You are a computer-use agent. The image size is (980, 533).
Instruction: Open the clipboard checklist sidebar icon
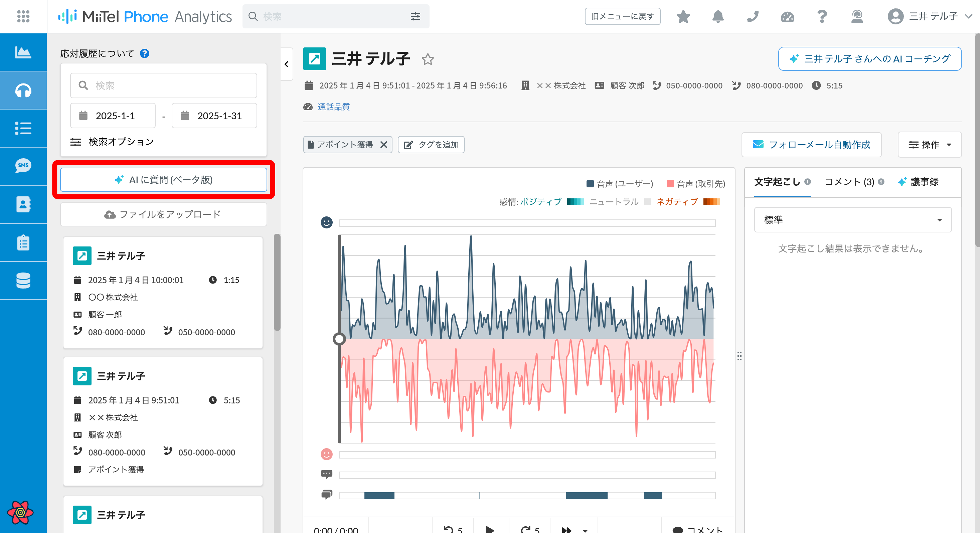tap(23, 242)
